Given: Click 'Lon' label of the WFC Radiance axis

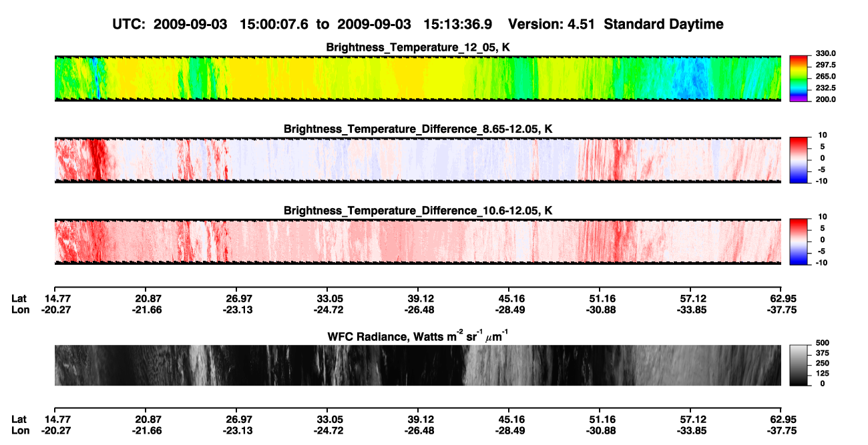Looking at the screenshot, I should [21, 430].
